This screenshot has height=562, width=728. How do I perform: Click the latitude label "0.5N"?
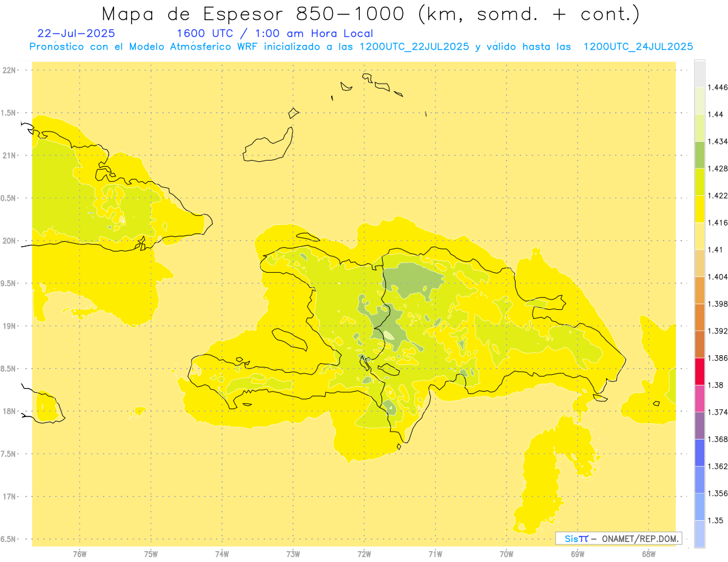pos(7,198)
